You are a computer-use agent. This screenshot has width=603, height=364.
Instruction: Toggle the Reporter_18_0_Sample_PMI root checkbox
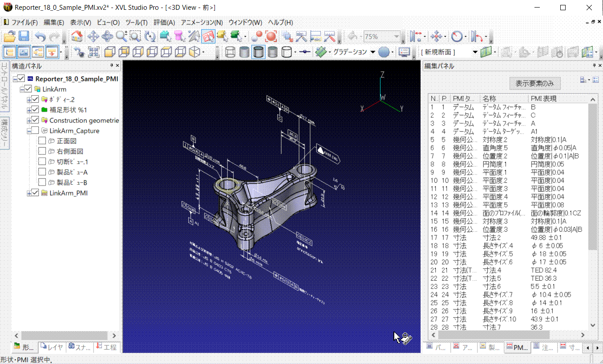click(x=21, y=79)
